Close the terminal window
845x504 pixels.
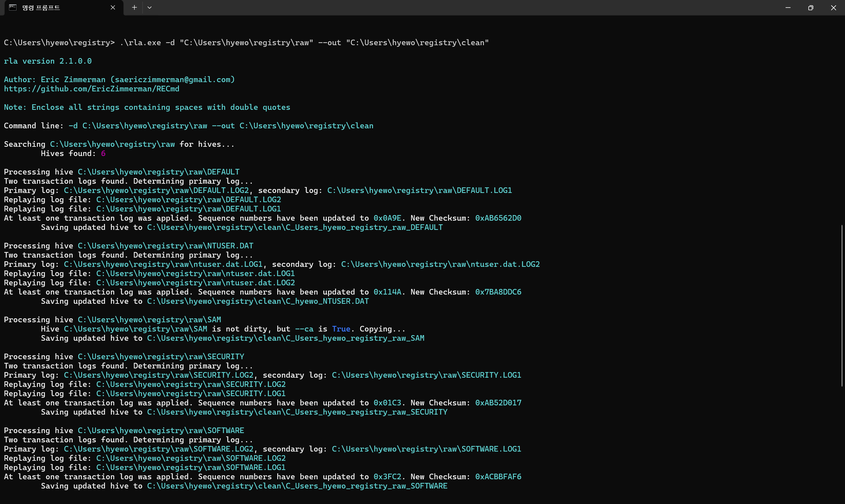(x=833, y=8)
